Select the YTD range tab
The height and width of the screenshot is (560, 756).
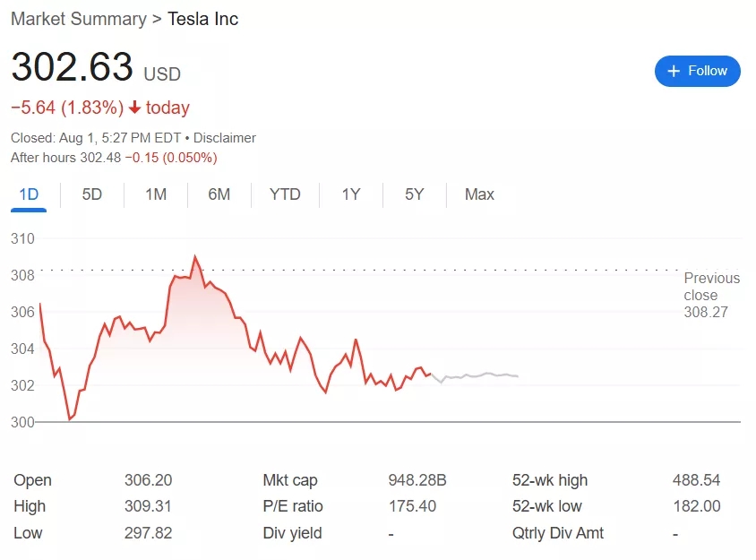click(x=285, y=194)
